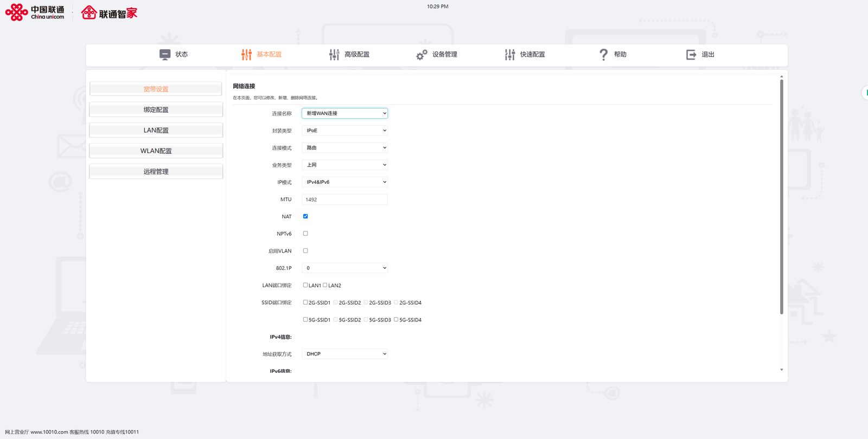This screenshot has width=868, height=439.
Task: Click the China Unicom logo
Action: pos(35,12)
